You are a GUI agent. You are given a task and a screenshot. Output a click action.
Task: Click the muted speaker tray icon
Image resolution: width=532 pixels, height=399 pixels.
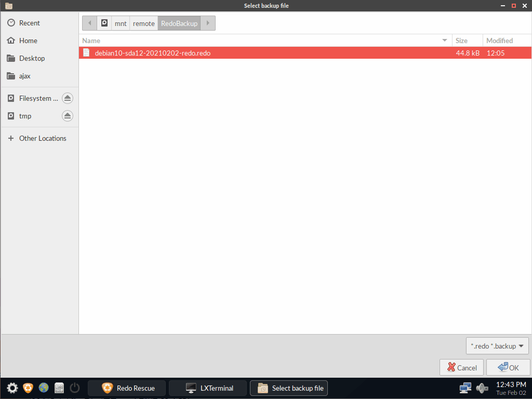tap(482, 388)
